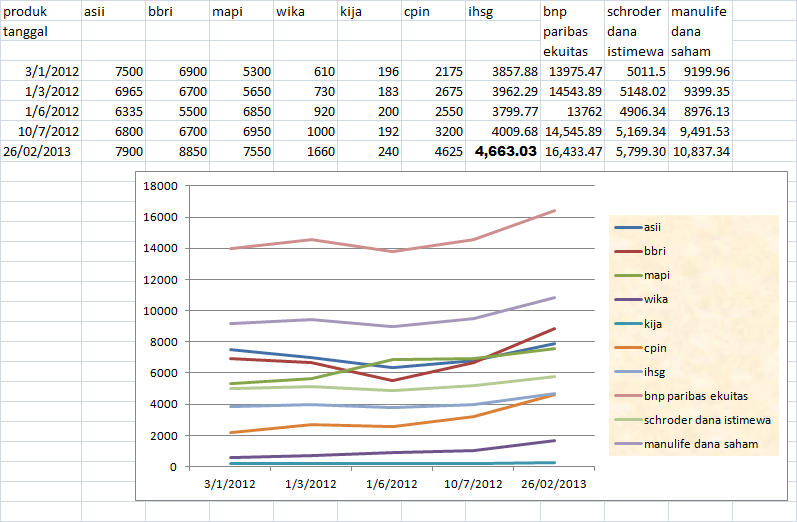Click 'manulife dana saham' legend entry
This screenshot has height=522, width=797.
(686, 444)
